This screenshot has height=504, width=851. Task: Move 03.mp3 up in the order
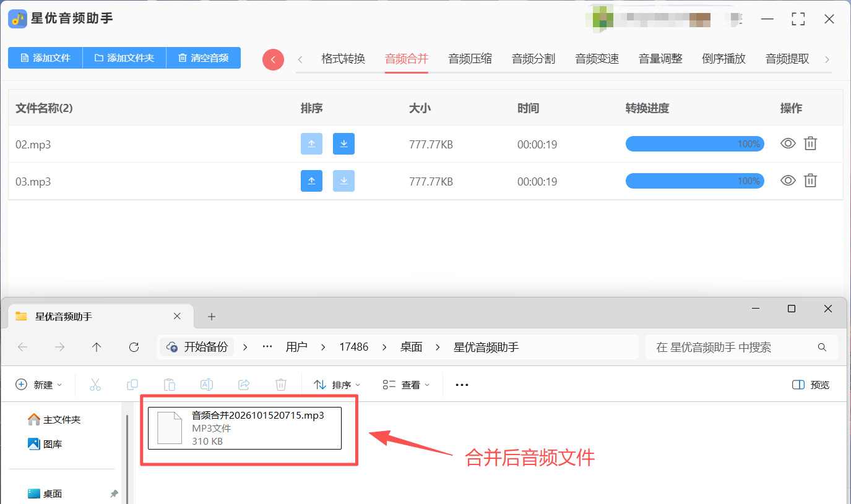pos(311,181)
